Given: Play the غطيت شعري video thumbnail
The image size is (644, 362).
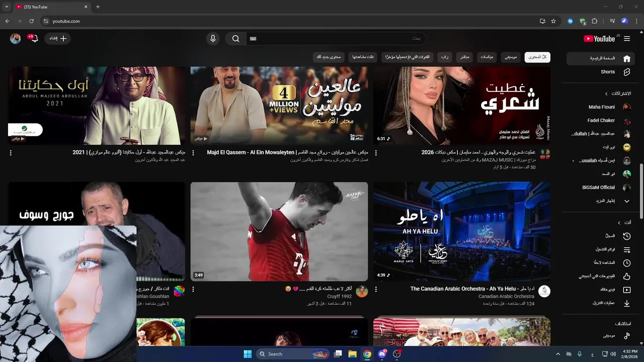Looking at the screenshot, I should click(x=462, y=106).
